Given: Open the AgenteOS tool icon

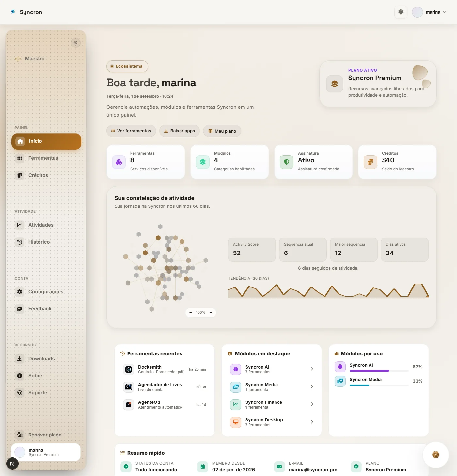Looking at the screenshot, I should (129, 405).
